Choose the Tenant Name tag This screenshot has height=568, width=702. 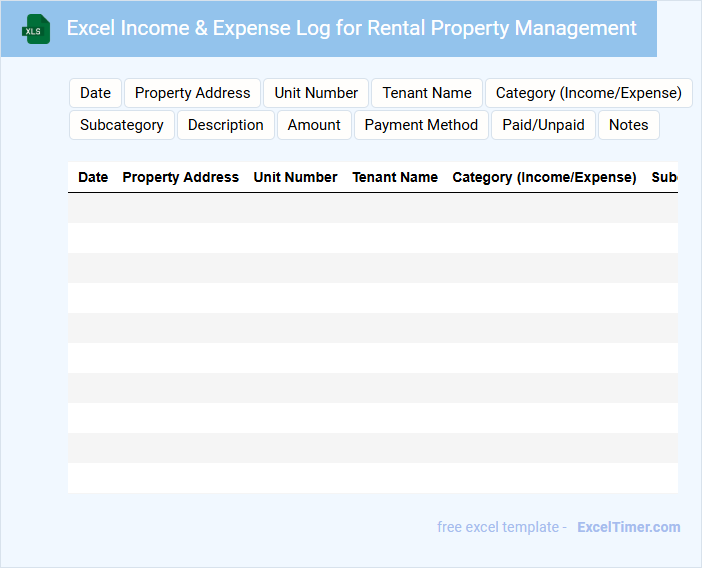[427, 93]
